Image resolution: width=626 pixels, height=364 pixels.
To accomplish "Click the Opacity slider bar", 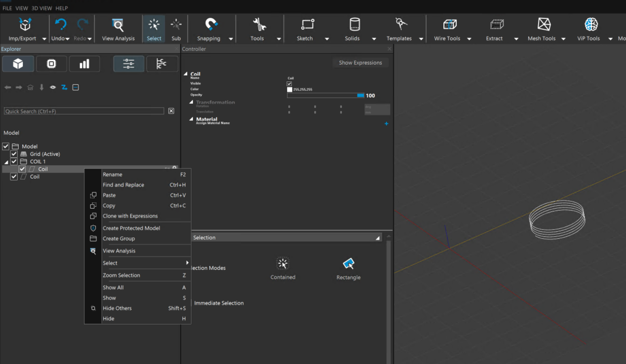I will [x=325, y=95].
